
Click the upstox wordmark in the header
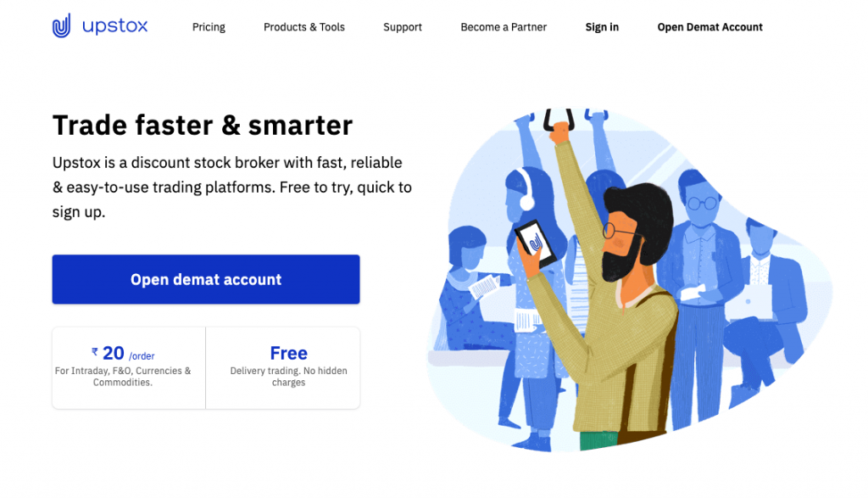coord(114,26)
